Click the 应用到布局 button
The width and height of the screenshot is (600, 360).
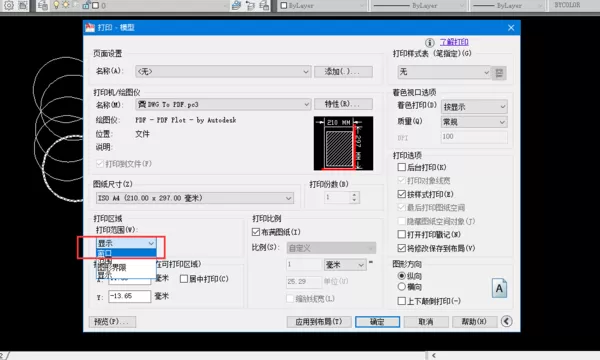coord(319,322)
